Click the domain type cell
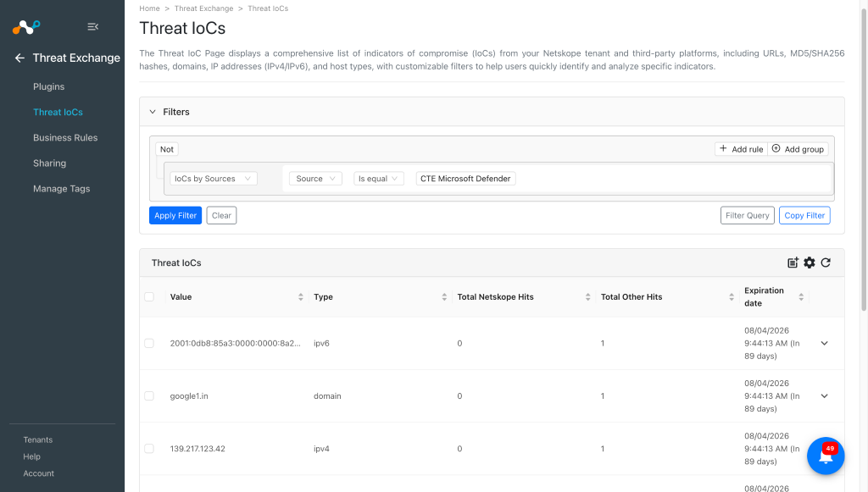This screenshot has width=868, height=492. [x=328, y=395]
